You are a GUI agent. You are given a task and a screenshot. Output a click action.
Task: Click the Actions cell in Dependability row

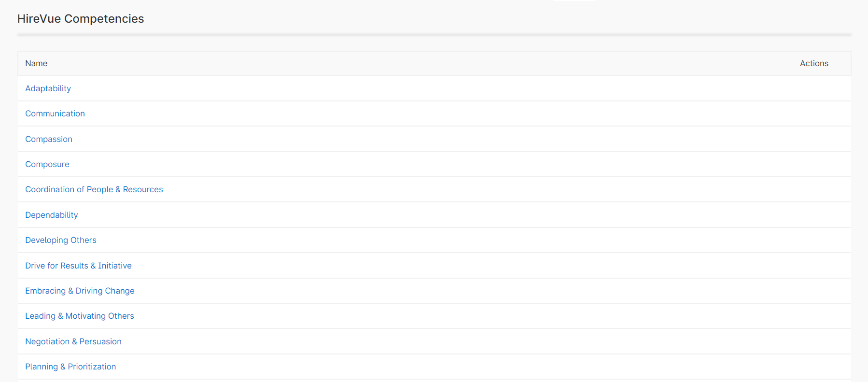click(814, 215)
